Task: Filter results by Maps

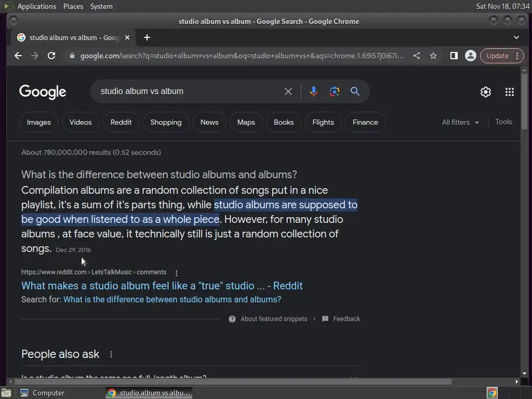Action: (x=246, y=122)
